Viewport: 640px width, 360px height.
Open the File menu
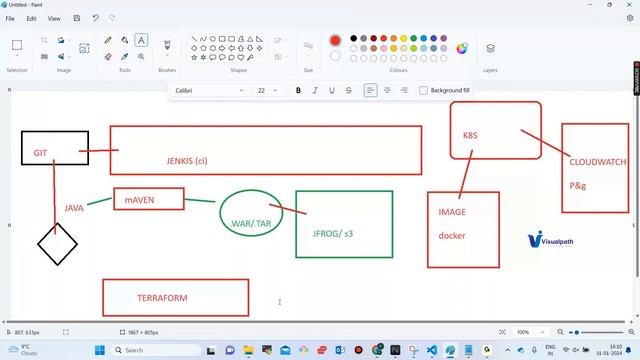[10, 18]
